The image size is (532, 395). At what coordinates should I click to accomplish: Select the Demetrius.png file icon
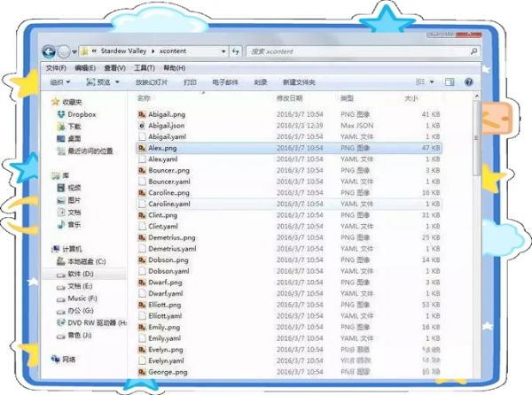click(142, 238)
